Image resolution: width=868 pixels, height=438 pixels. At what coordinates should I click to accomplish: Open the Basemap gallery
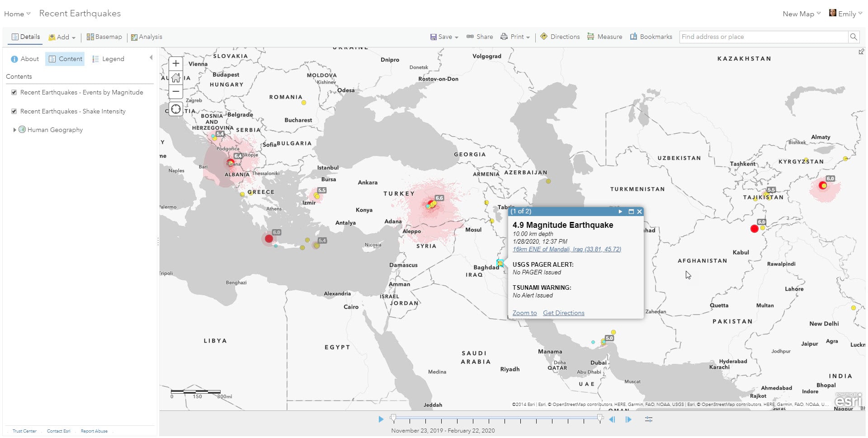pyautogui.click(x=104, y=37)
